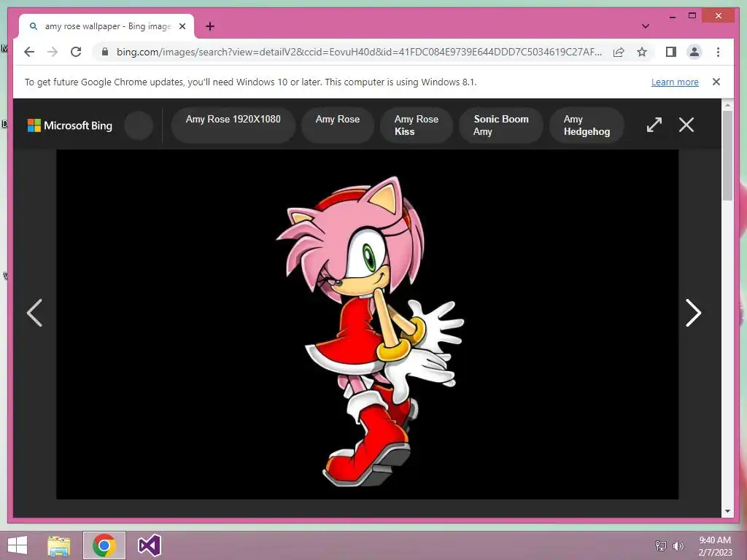Select the Sonic Boom Amy suggestion
The width and height of the screenshot is (747, 560).
(500, 125)
